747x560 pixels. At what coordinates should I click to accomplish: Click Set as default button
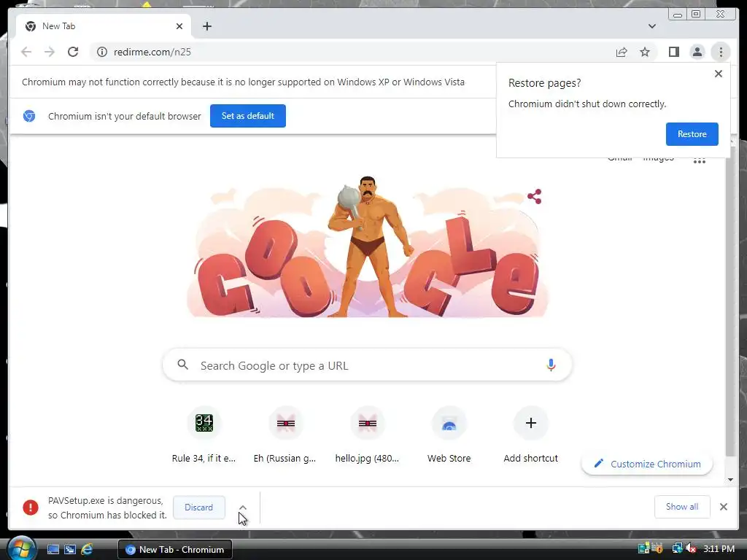[248, 116]
